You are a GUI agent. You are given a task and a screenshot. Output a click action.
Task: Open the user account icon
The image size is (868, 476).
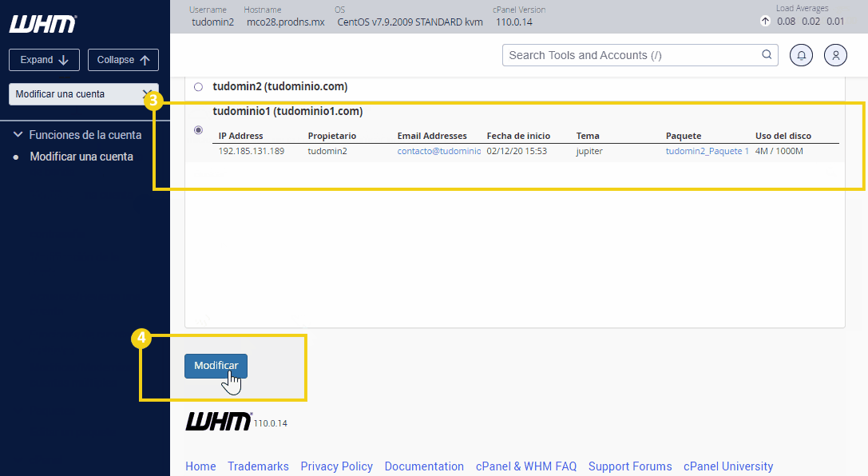pyautogui.click(x=835, y=55)
